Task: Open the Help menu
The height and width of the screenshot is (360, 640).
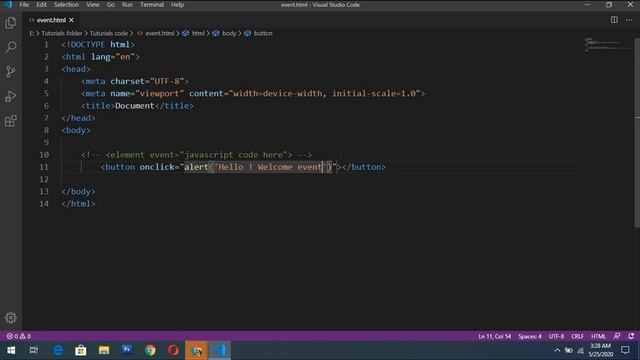Action: click(x=177, y=4)
